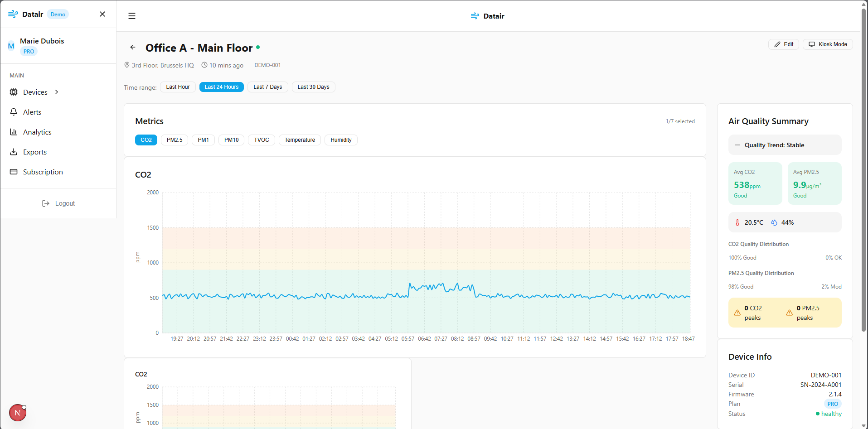
Task: Select the Last 24 Hours time range
Action: pos(222,87)
